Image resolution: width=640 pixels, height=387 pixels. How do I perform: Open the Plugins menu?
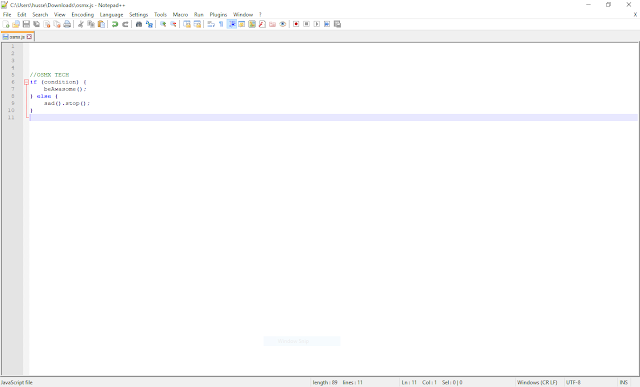tap(218, 15)
